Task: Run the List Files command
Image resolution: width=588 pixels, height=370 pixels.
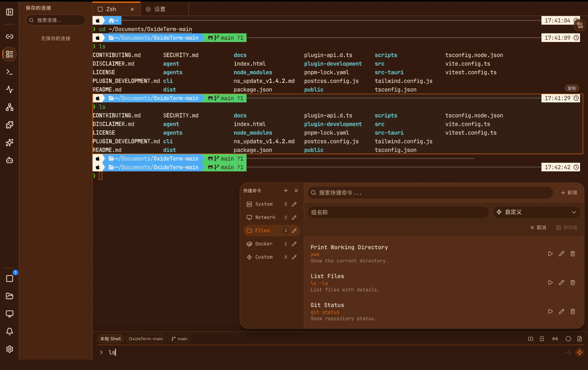Action: pos(550,283)
